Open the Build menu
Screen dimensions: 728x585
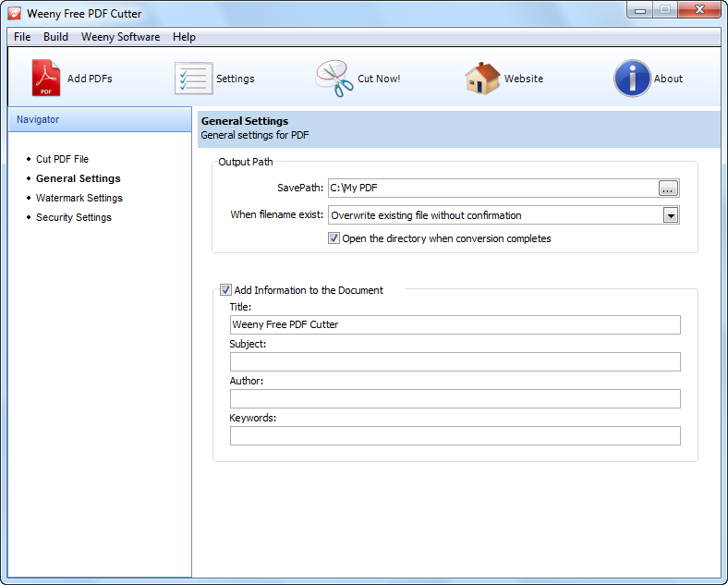tap(55, 37)
